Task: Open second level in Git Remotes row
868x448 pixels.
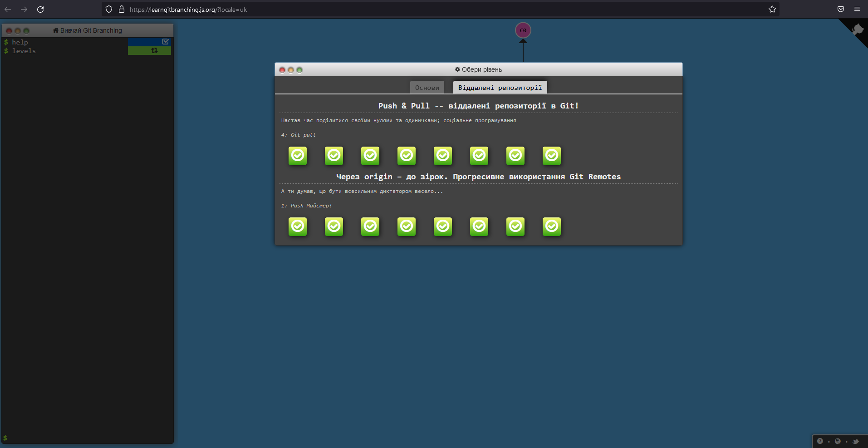Action: pyautogui.click(x=334, y=226)
